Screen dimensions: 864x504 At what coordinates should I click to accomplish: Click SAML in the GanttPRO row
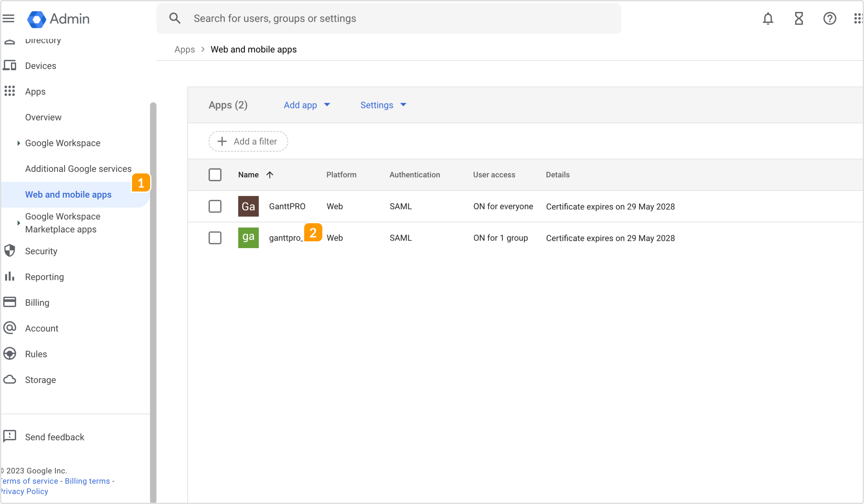(x=401, y=206)
